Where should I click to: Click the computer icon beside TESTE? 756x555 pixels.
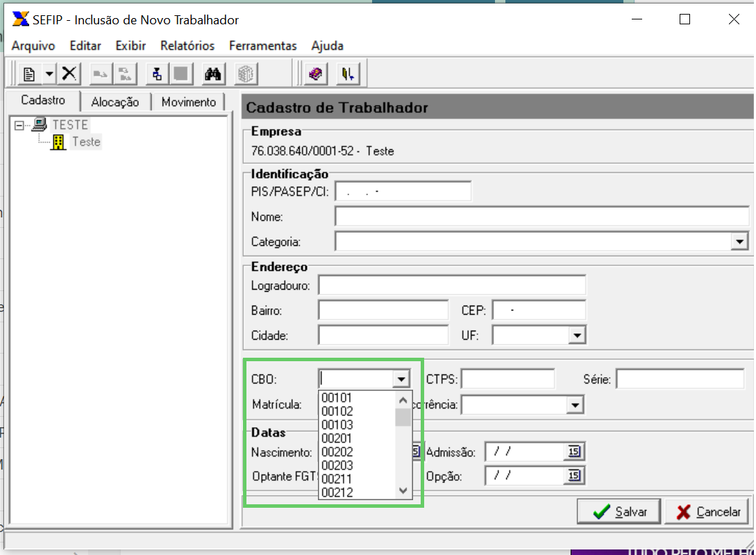(39, 124)
